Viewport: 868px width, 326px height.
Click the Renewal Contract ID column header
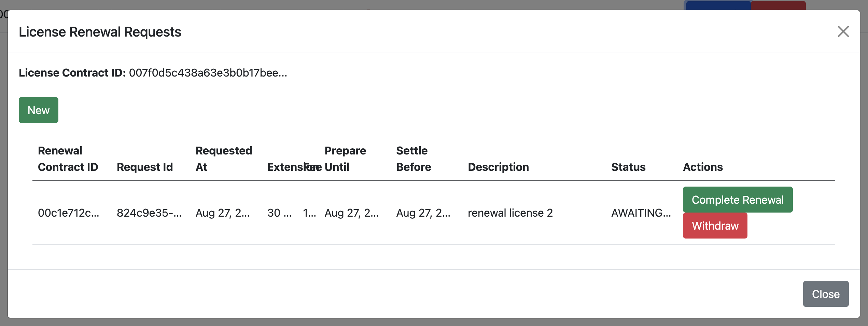68,159
